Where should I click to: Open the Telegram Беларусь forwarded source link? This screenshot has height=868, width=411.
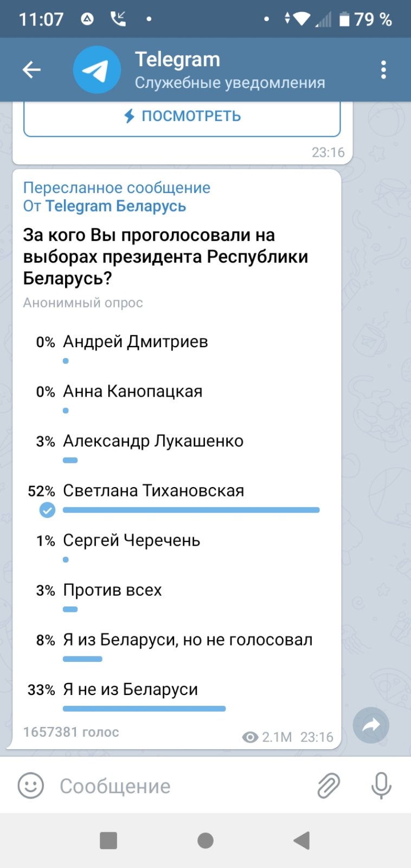pos(115,206)
